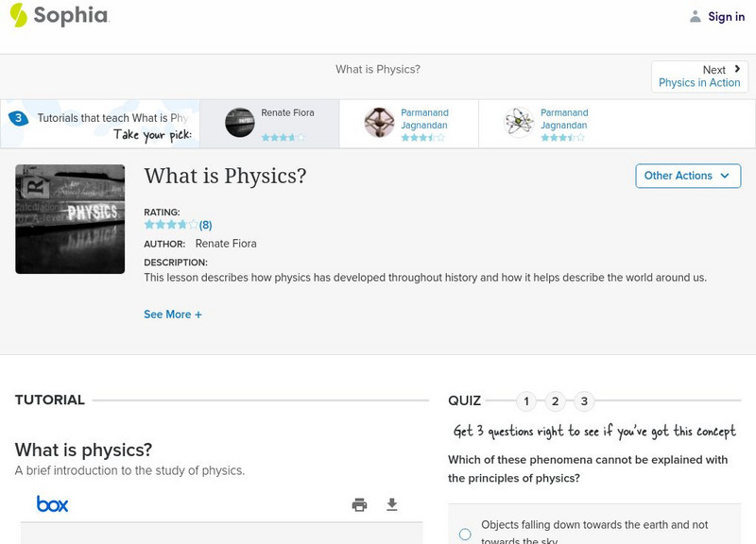Click the user profile icon beside Sign in
The height and width of the screenshot is (544, 756).
(696, 16)
